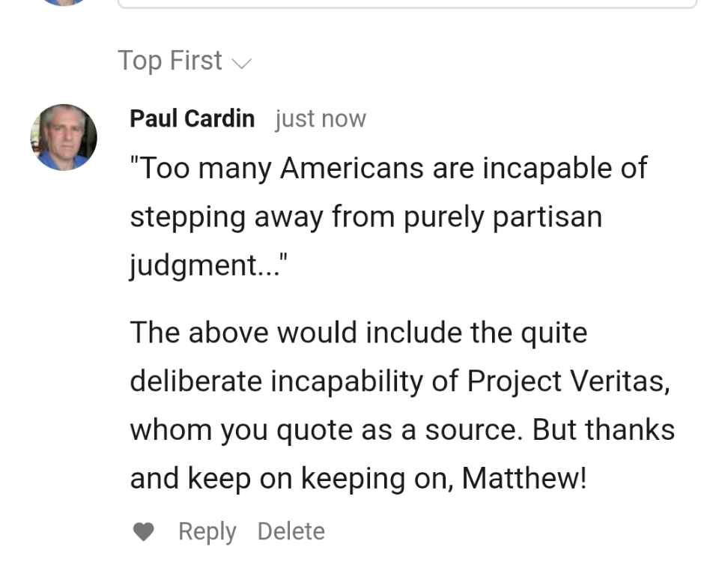Click the words "Project Veritas"
This screenshot has width=728, height=565.
tap(565, 381)
